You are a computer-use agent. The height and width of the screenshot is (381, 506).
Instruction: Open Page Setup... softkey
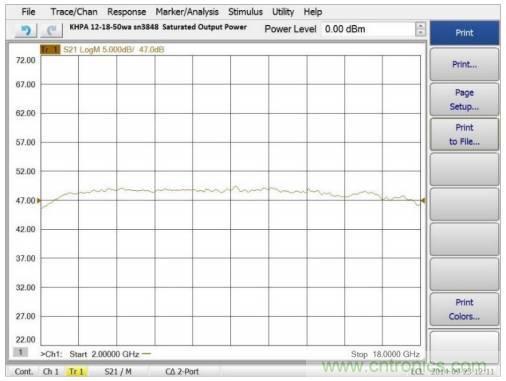click(464, 99)
